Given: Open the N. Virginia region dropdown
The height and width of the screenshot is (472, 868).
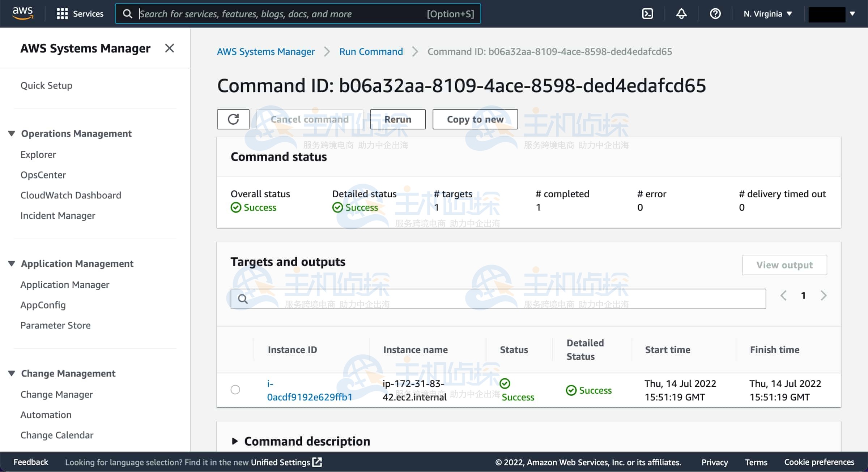Looking at the screenshot, I should (767, 14).
